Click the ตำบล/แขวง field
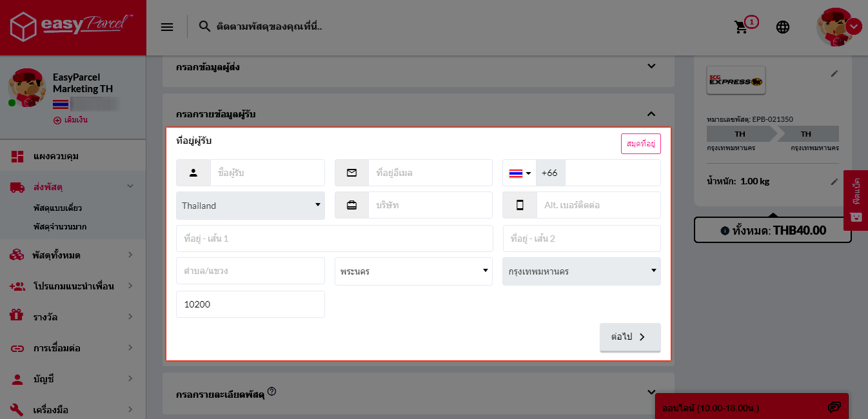The image size is (868, 419). (250, 271)
